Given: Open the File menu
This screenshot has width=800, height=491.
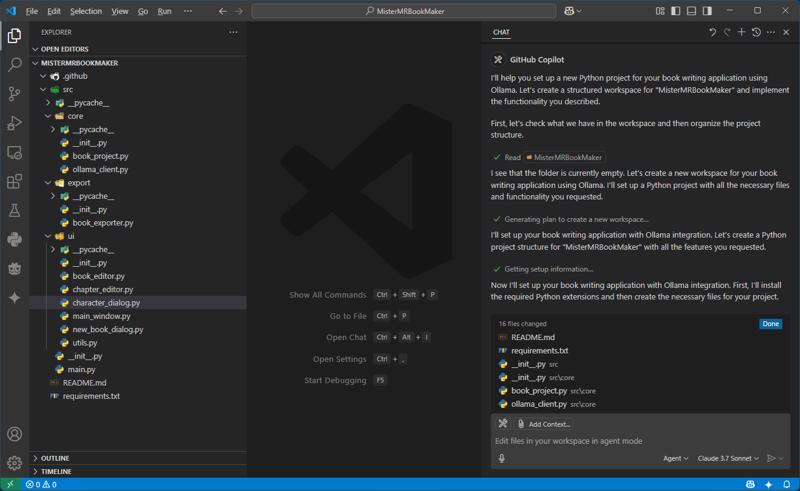Looking at the screenshot, I should (x=32, y=11).
